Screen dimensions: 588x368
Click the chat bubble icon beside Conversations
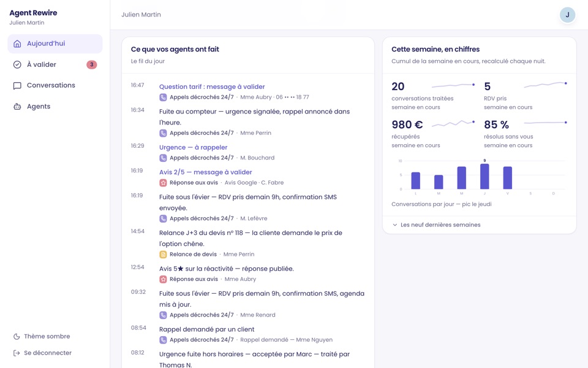[x=17, y=86]
